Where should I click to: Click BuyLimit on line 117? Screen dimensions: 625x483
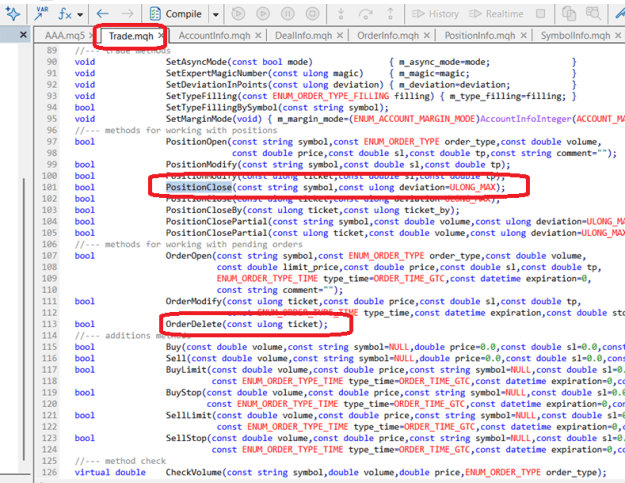pyautogui.click(x=186, y=370)
